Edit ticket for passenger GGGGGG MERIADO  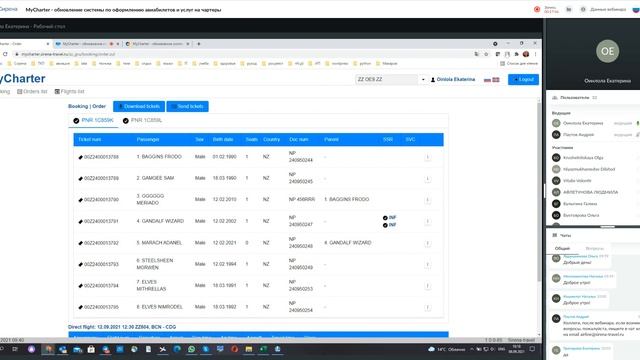coord(80,200)
